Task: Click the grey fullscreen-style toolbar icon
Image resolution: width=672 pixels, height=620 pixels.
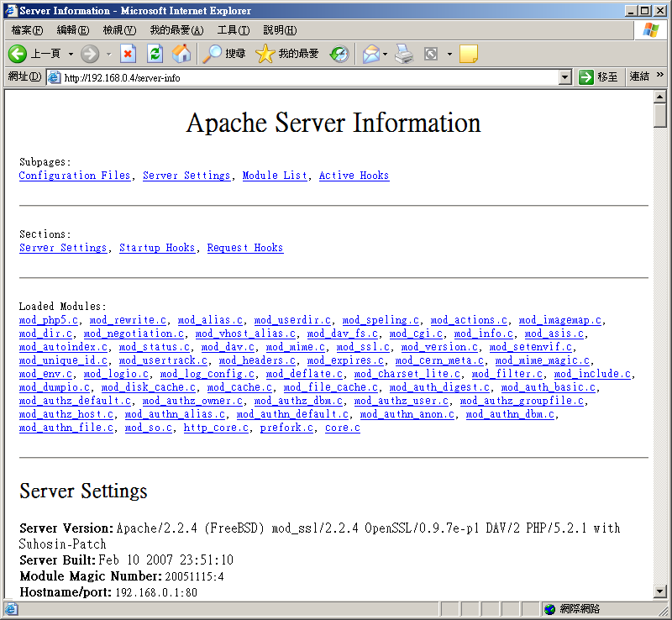Action: point(431,54)
